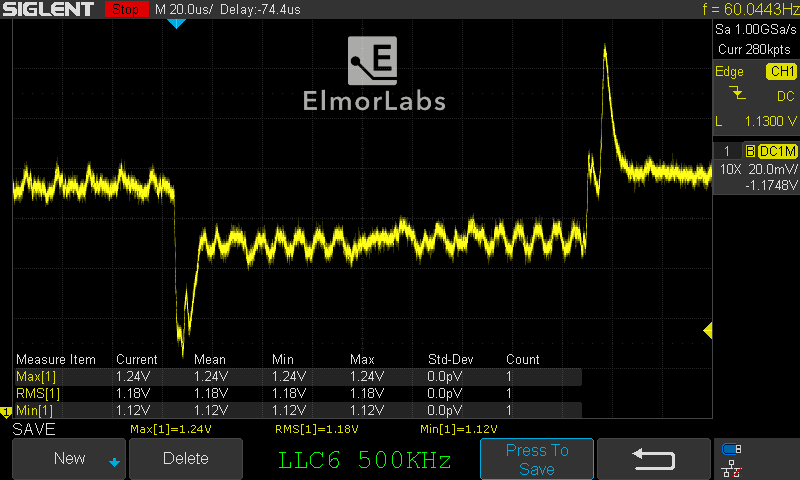
Task: Click the blue trigger position marker
Action: click(x=176, y=23)
